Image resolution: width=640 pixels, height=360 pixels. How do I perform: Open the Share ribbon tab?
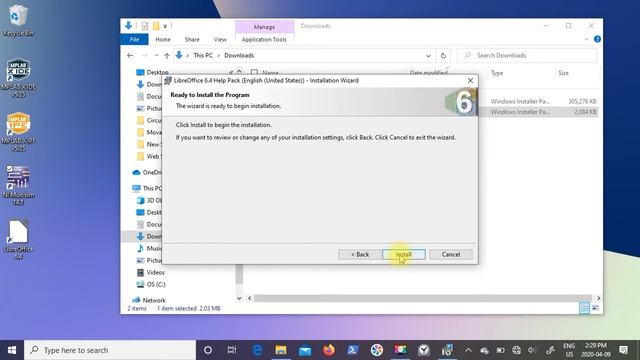click(x=192, y=40)
